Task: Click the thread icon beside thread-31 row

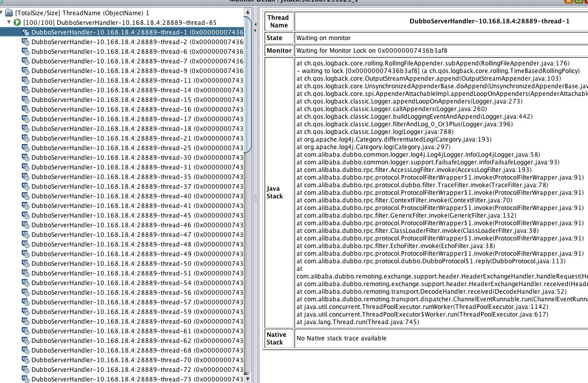Action: click(25, 167)
